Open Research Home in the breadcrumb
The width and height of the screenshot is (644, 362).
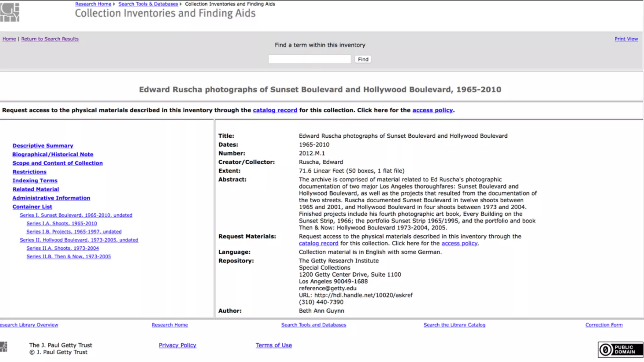(93, 4)
